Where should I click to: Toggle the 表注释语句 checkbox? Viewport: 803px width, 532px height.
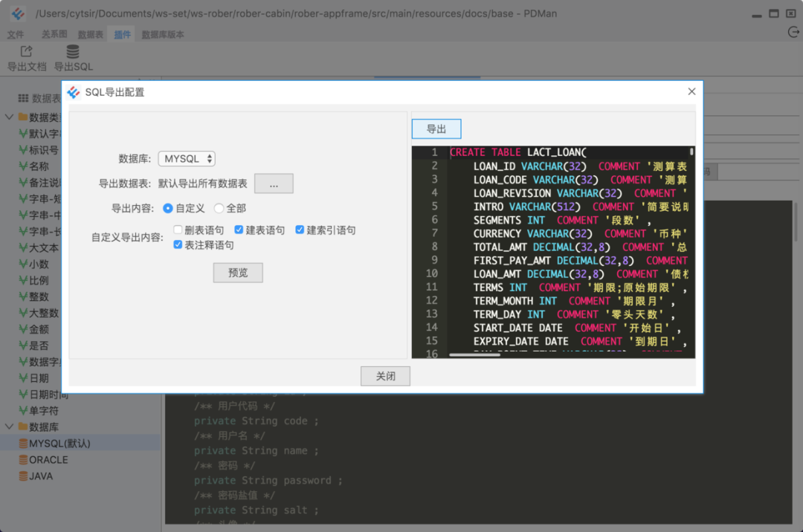178,244
